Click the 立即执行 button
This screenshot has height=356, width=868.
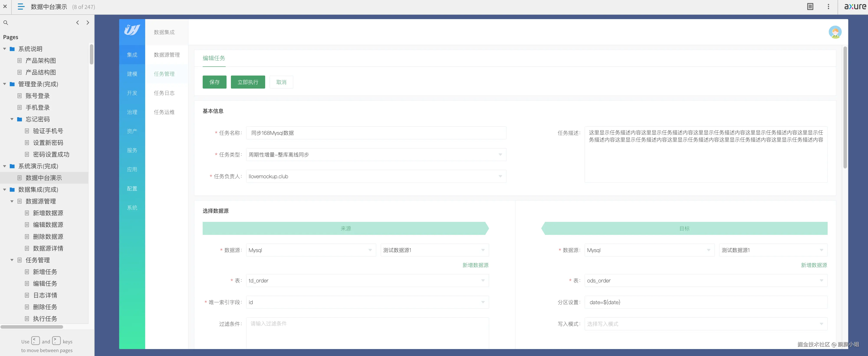coord(248,82)
